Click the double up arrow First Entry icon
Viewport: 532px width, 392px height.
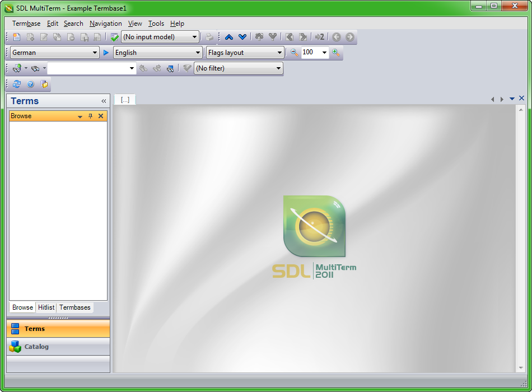[259, 36]
